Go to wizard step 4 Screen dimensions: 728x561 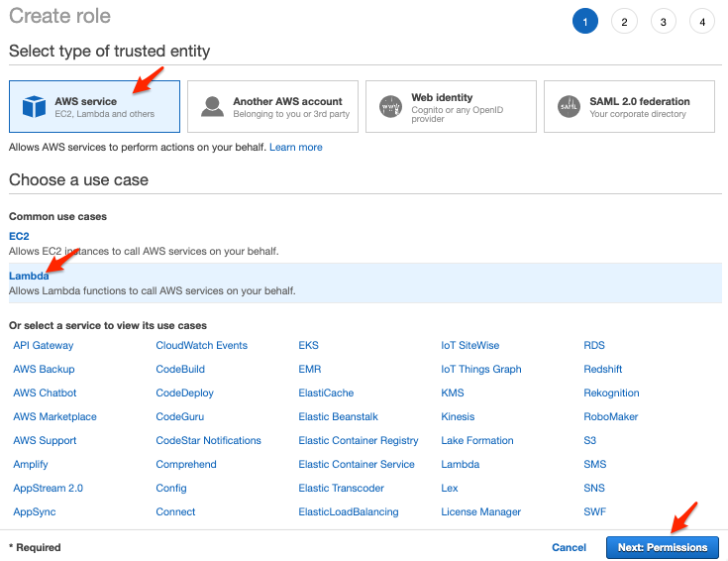pos(702,22)
